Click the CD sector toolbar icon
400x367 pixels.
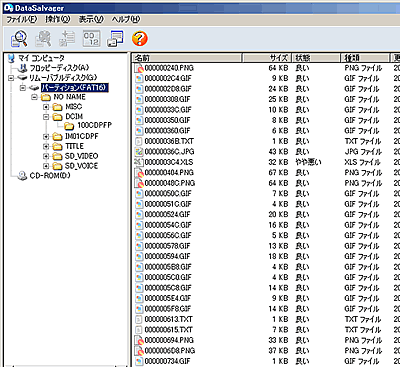91,38
